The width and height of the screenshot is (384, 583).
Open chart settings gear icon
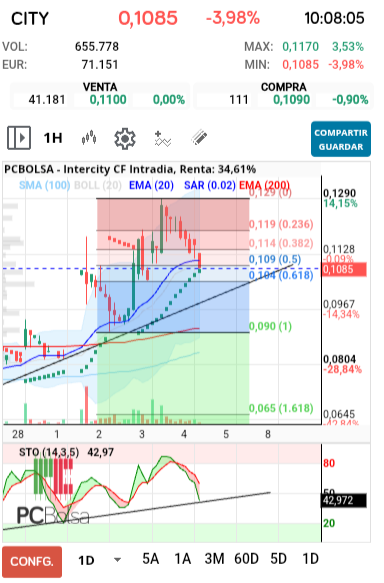point(125,139)
